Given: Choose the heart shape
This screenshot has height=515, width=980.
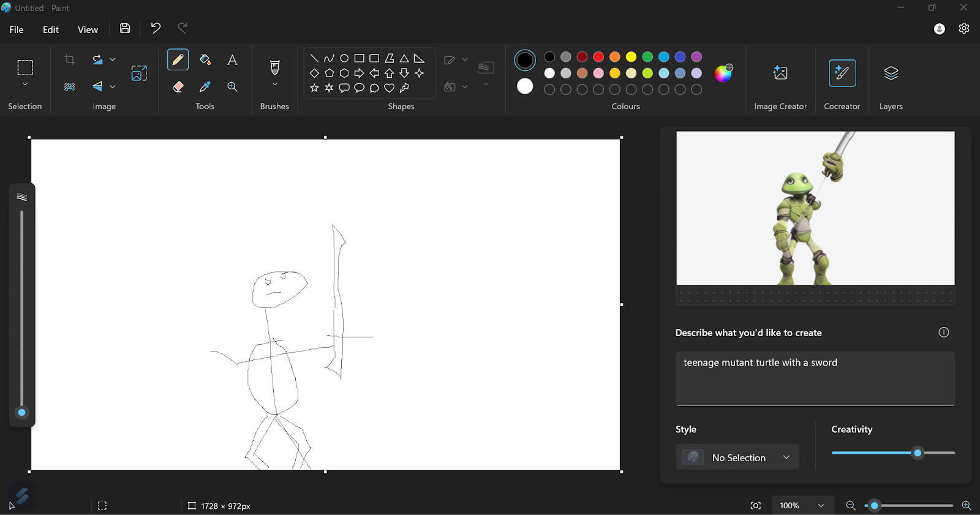Looking at the screenshot, I should coord(389,88).
